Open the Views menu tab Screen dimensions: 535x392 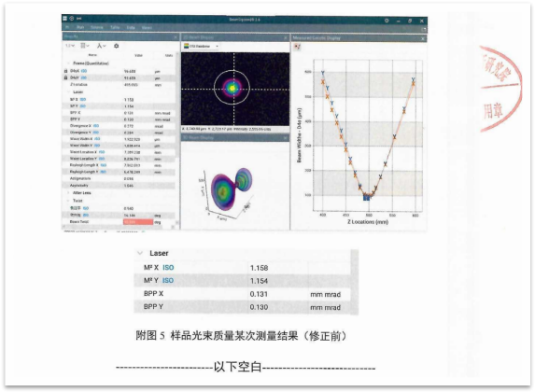click(147, 28)
